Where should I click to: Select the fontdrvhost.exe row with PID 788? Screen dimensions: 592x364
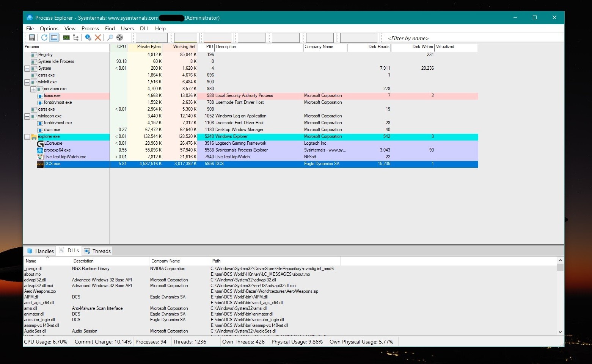(251, 103)
